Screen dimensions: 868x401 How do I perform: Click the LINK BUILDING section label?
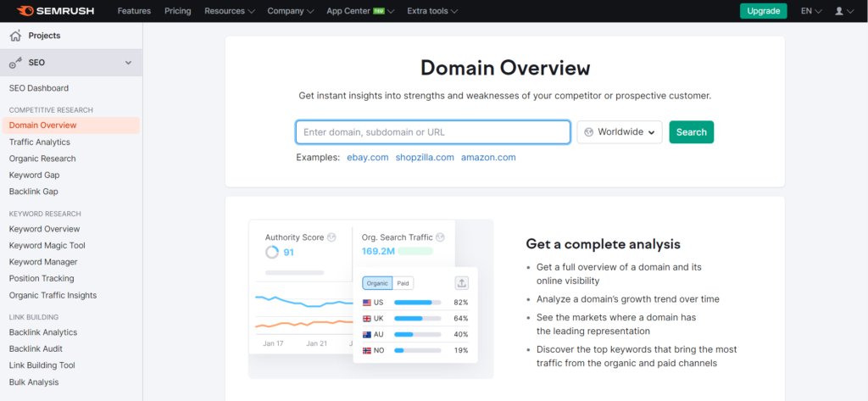pyautogui.click(x=34, y=317)
